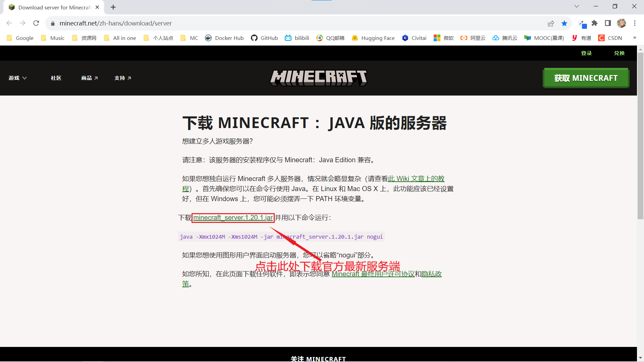644x362 pixels.
Task: Click the Minecraft logo
Action: coord(319,78)
